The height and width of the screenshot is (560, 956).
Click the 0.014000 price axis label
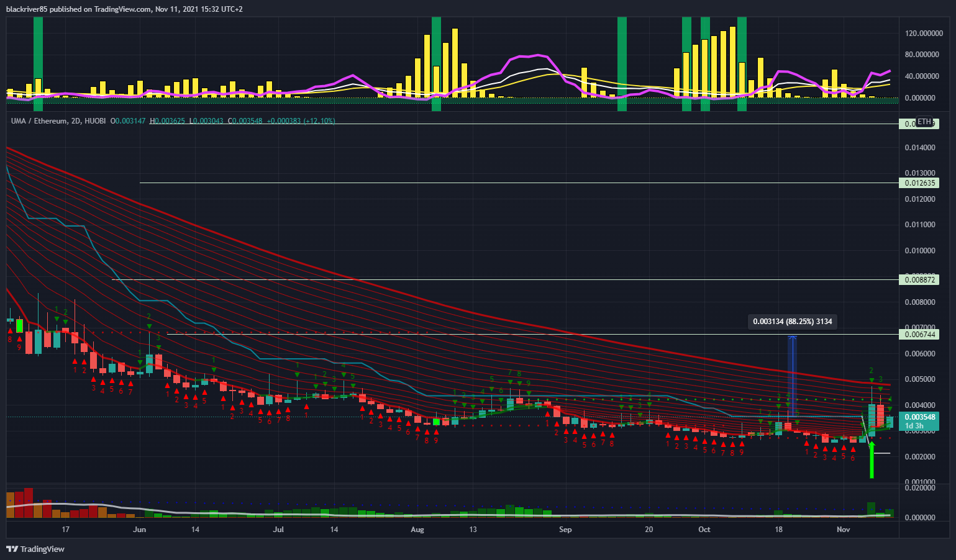[x=920, y=148]
